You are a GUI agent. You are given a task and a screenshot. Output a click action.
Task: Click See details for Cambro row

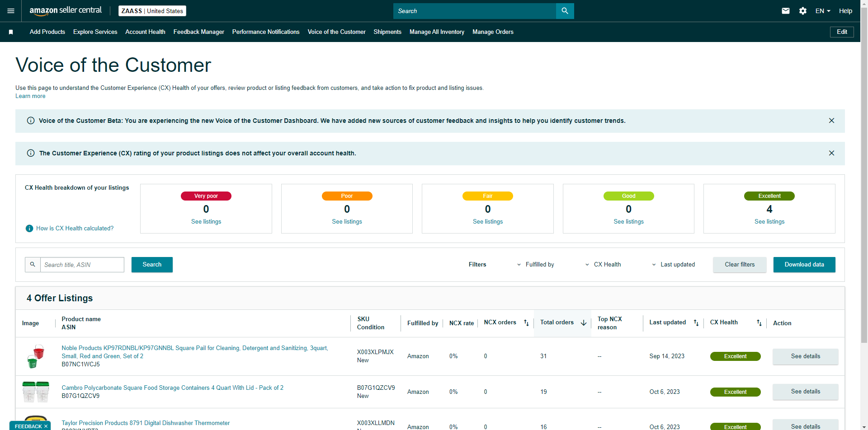tap(806, 392)
